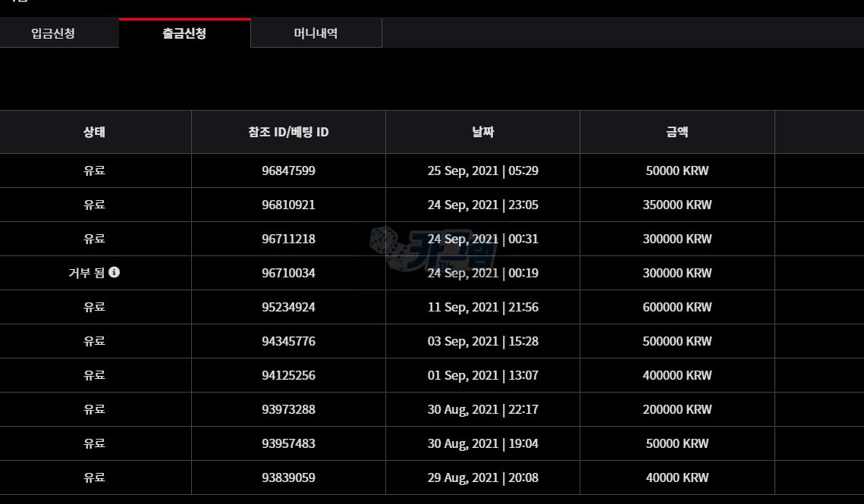Open the 출금신청 tab
Image resolution: width=864 pixels, height=504 pixels.
point(184,33)
